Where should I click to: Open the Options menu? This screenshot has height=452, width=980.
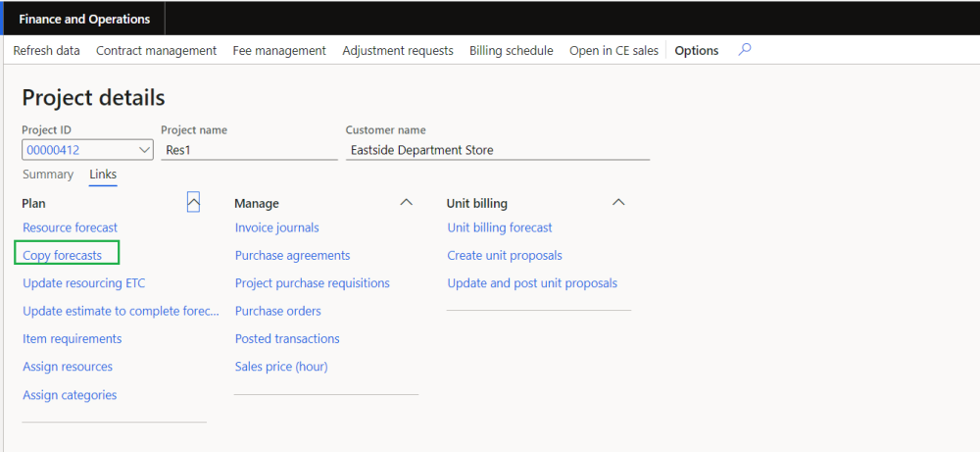coord(697,50)
